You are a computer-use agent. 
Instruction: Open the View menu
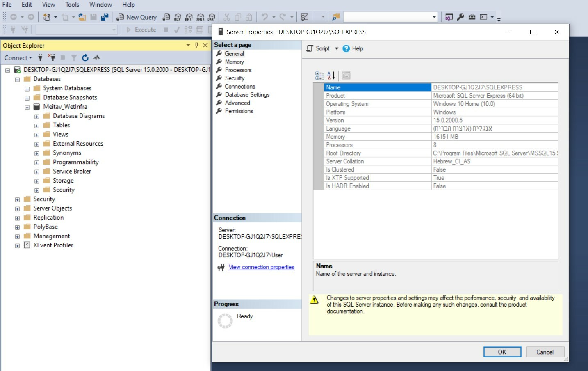(x=48, y=5)
